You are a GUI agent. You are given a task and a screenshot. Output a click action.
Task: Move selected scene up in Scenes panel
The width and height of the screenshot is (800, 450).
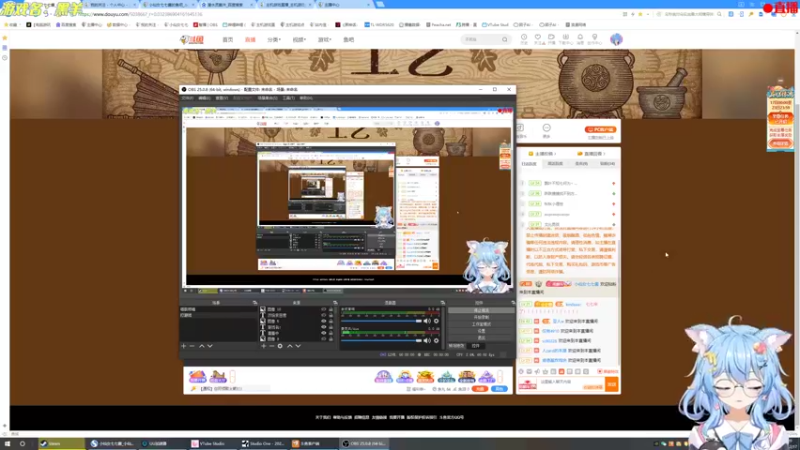pyautogui.click(x=202, y=346)
